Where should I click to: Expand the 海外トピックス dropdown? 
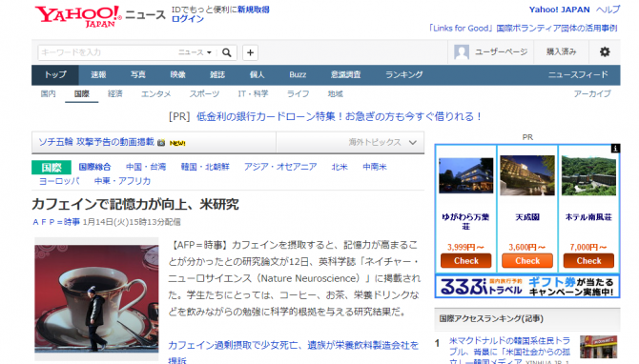click(382, 142)
